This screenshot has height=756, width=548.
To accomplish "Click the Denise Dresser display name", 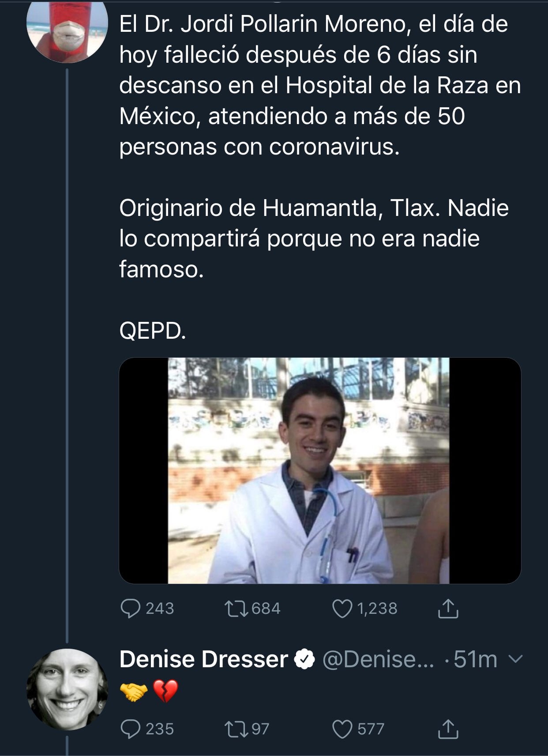I will click(x=203, y=659).
